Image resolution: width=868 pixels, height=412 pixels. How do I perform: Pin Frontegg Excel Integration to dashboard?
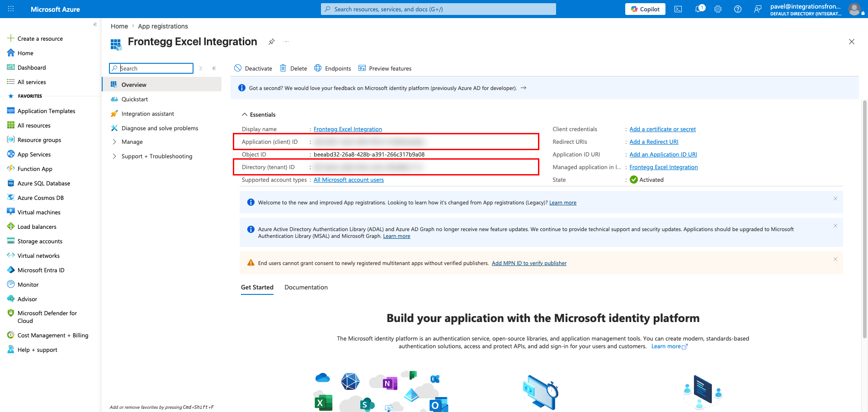pyautogui.click(x=271, y=42)
